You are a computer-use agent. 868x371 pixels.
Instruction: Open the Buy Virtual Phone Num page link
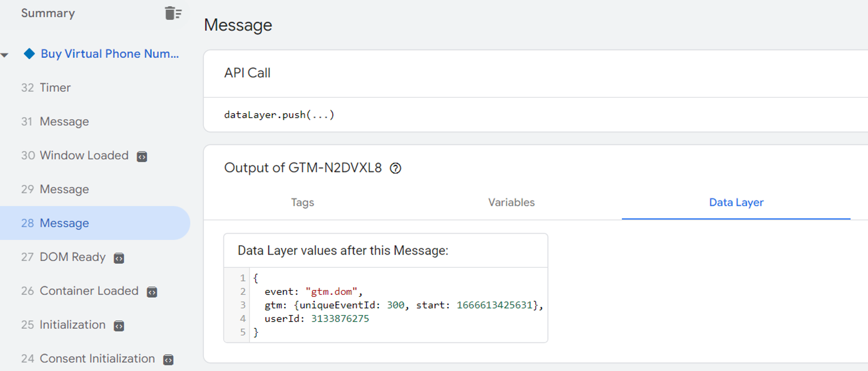(110, 54)
